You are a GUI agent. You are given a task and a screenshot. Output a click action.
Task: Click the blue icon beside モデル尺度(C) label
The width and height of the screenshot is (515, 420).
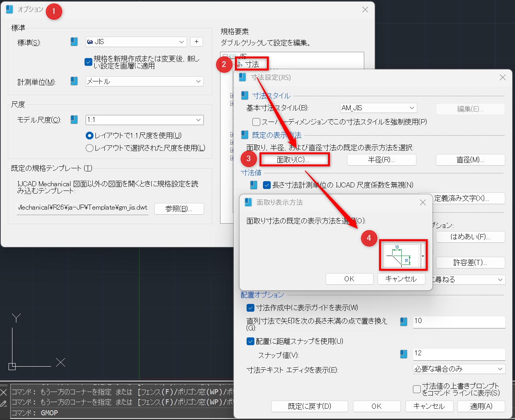pyautogui.click(x=74, y=120)
